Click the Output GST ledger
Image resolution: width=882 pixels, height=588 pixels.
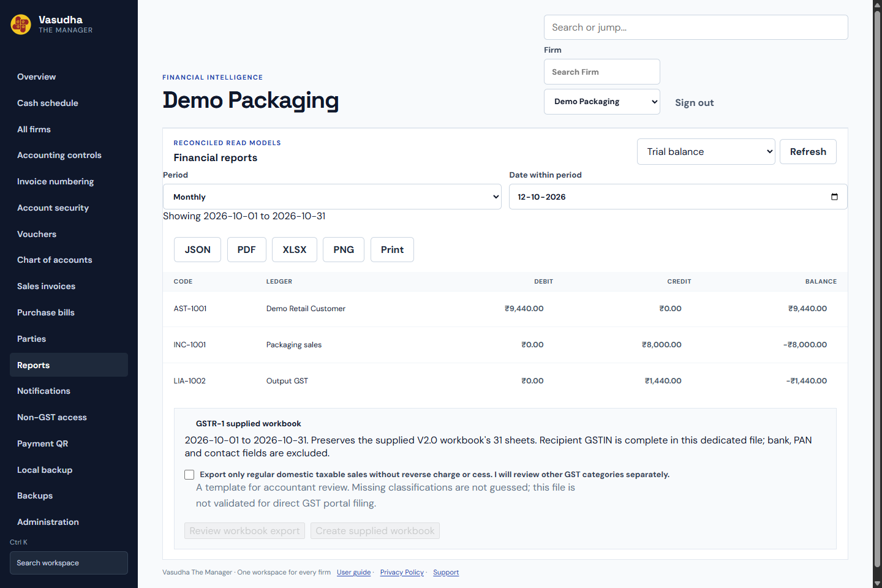click(287, 381)
